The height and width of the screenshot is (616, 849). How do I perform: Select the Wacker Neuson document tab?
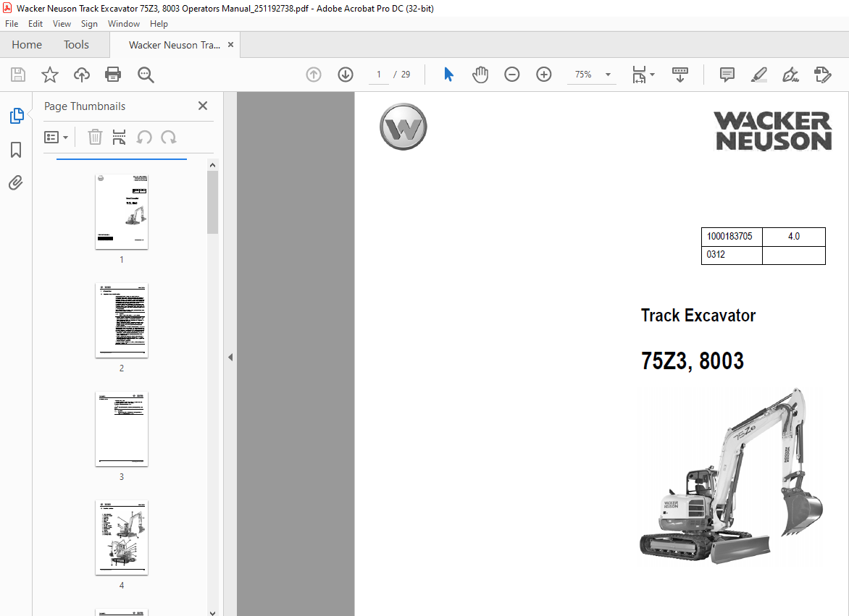click(x=175, y=45)
